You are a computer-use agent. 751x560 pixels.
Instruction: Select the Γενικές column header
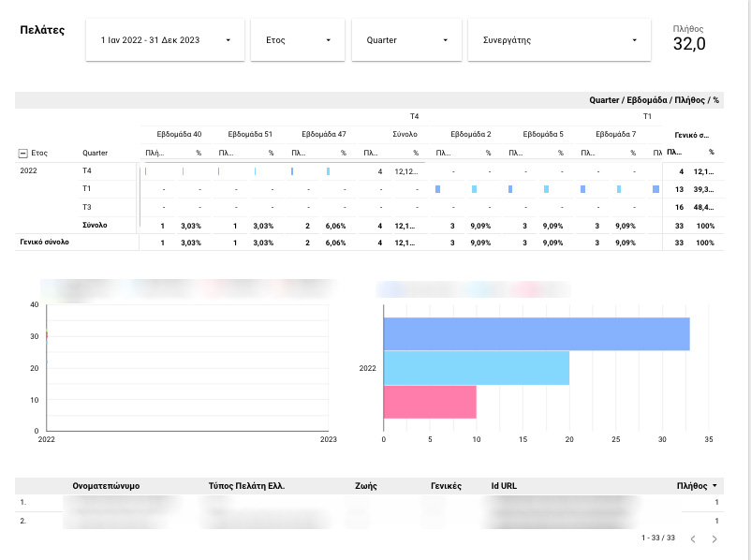446,486
